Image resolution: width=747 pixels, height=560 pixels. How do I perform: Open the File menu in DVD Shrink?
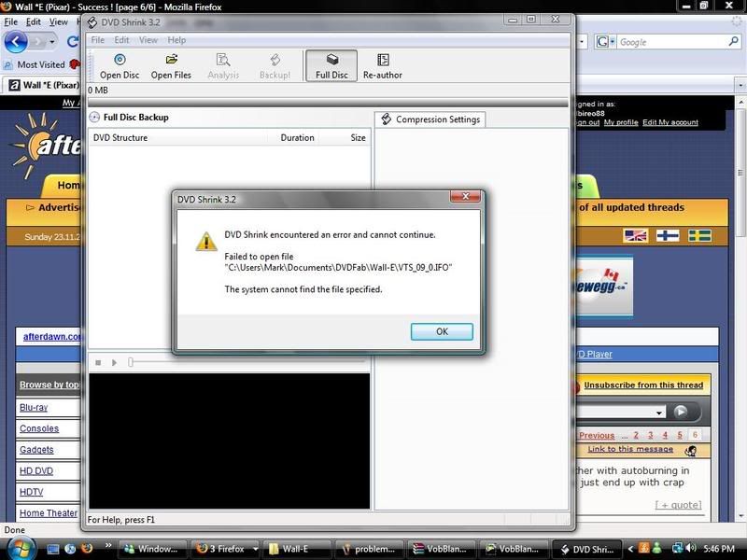[x=98, y=40]
